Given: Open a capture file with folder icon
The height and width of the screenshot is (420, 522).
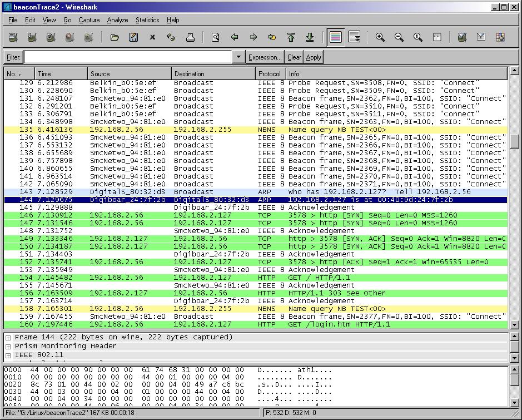Looking at the screenshot, I should [115, 37].
